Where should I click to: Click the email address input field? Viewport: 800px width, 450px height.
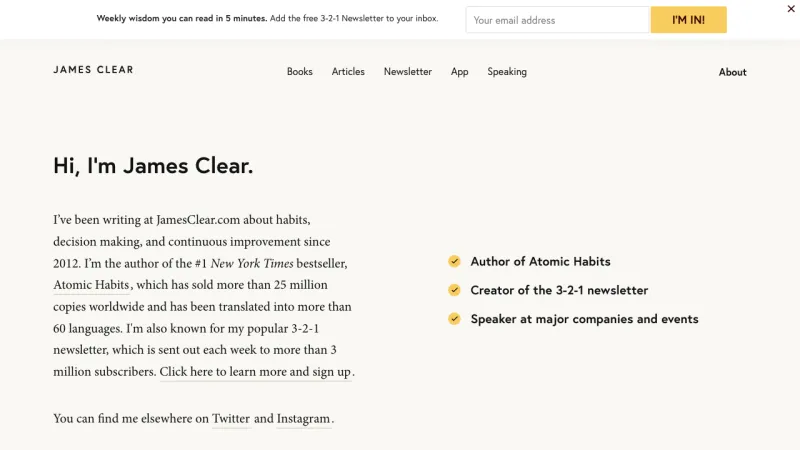[557, 20]
